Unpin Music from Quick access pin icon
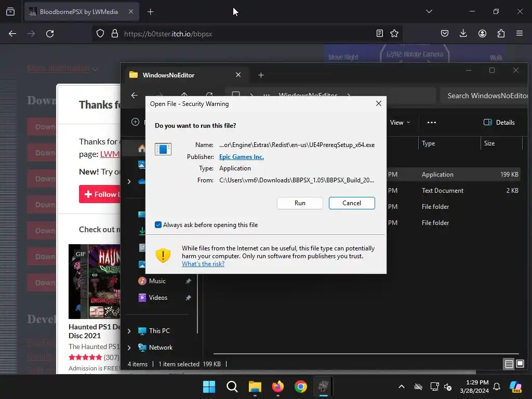 [188, 281]
